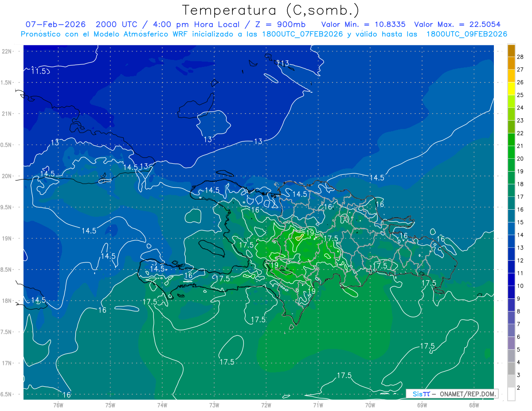Image resolution: width=532 pixels, height=411 pixels.
Task: Click the '74W' longitude axis label
Action: (162, 405)
